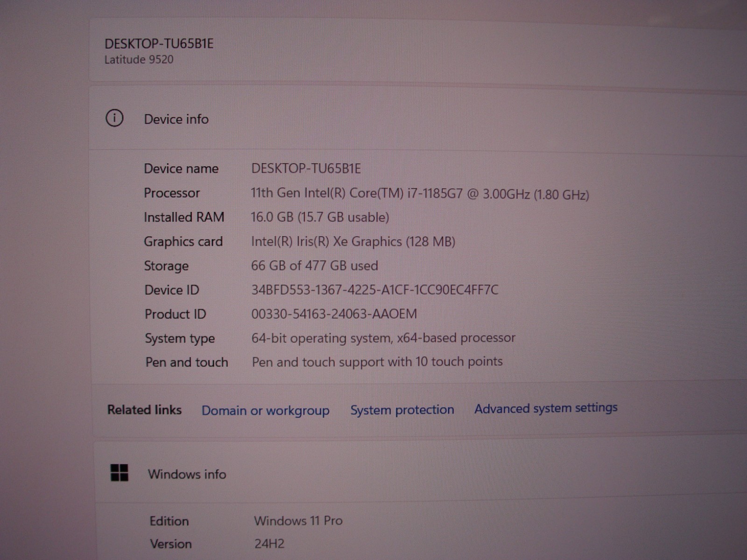
Task: Click the Processor label
Action: tap(172, 193)
